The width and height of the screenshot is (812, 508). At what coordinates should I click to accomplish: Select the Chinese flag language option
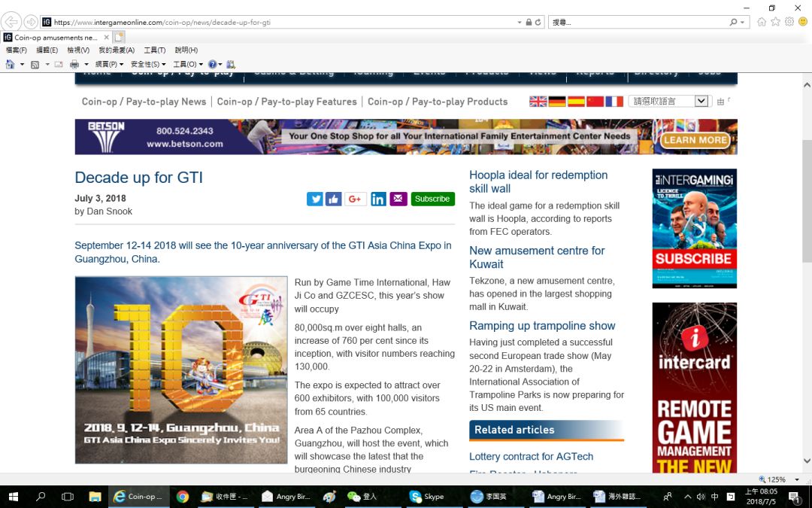click(x=595, y=102)
